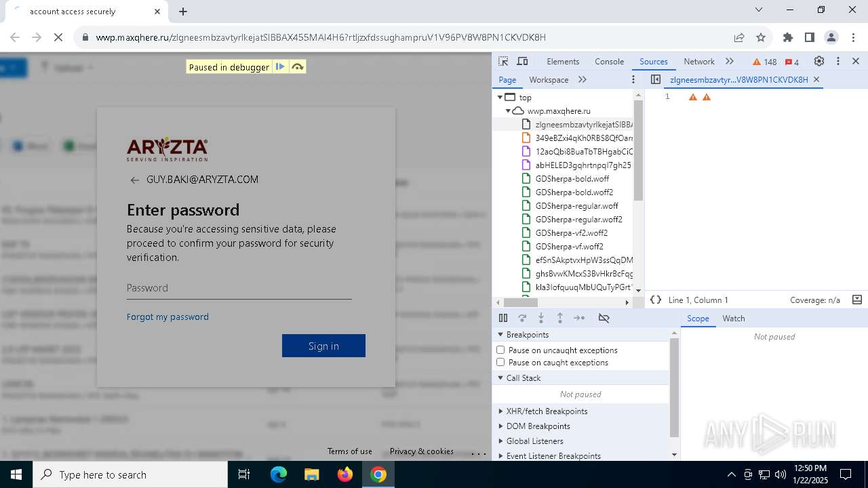Open Firefox from the taskbar

tap(345, 474)
